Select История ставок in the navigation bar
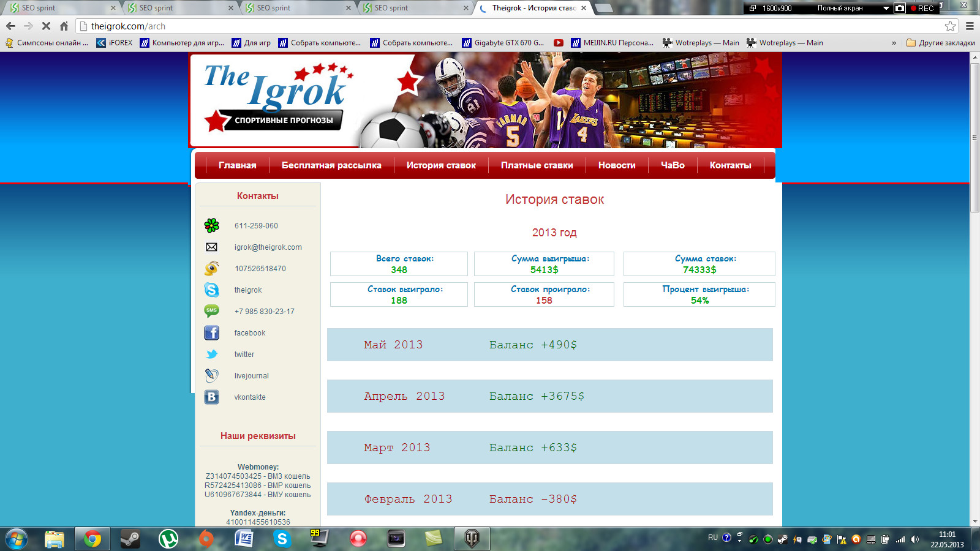The image size is (980, 551). pos(441,165)
